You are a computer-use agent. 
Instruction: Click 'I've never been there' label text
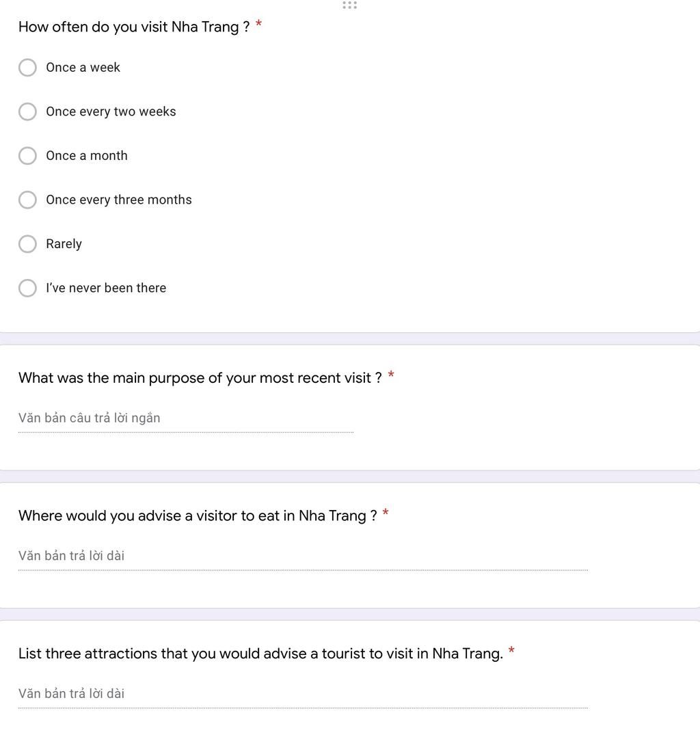tap(106, 288)
